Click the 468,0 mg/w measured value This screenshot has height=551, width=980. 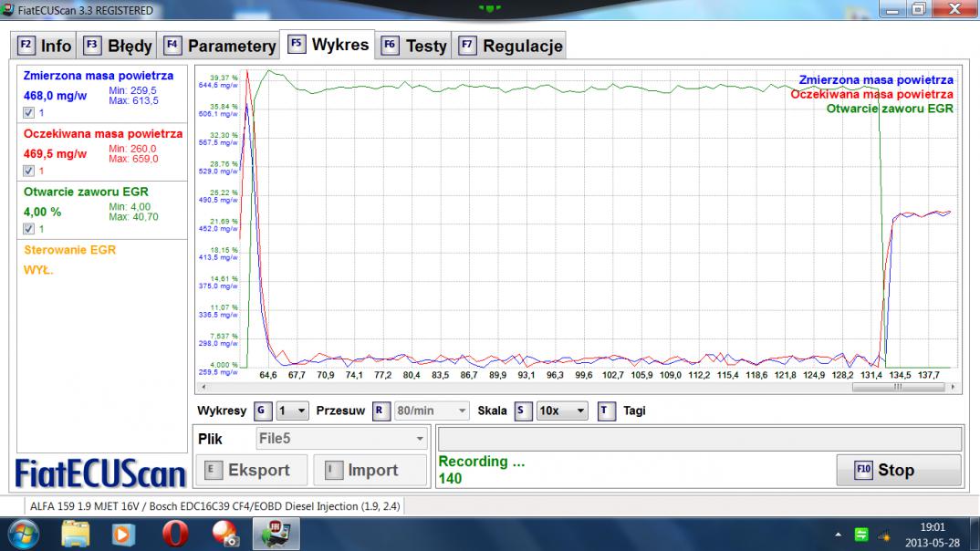pyautogui.click(x=55, y=96)
